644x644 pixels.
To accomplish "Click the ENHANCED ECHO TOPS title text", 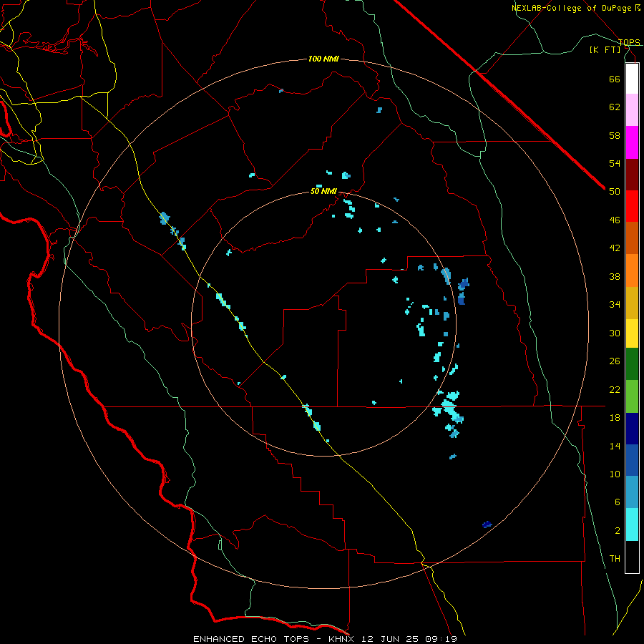I will pos(251,639).
